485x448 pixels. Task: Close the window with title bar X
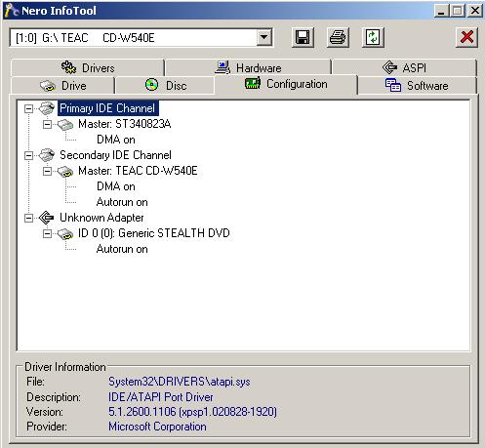(x=475, y=11)
